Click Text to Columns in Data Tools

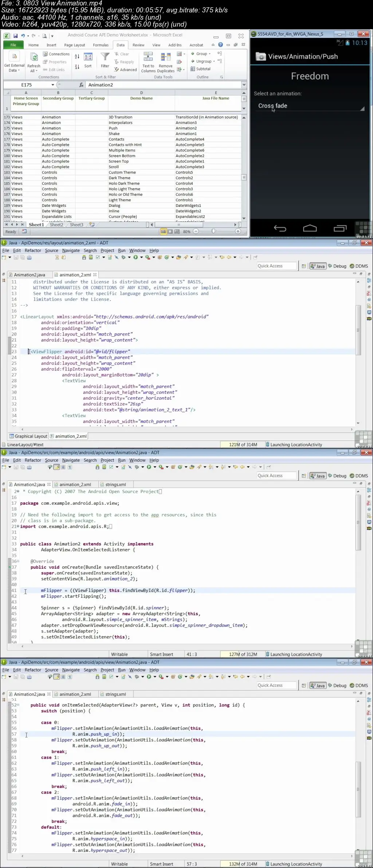pyautogui.click(x=148, y=62)
